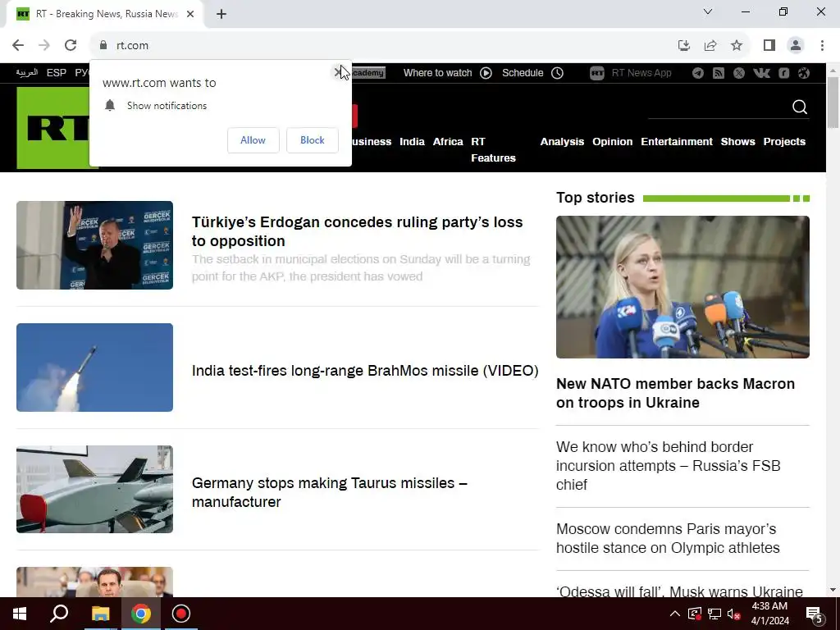Open New NATO member backs Macron headline
Screen dimensions: 840x630
tap(676, 393)
